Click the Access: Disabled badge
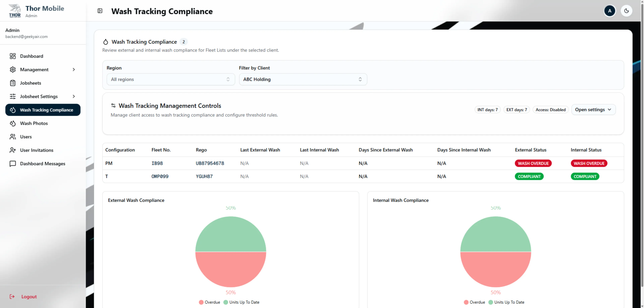The width and height of the screenshot is (644, 308). [x=550, y=110]
